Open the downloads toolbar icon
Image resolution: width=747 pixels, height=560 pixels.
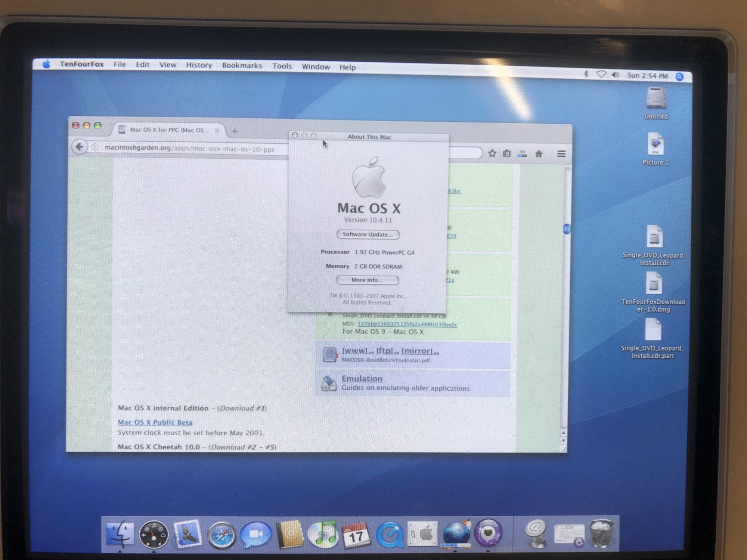[522, 153]
